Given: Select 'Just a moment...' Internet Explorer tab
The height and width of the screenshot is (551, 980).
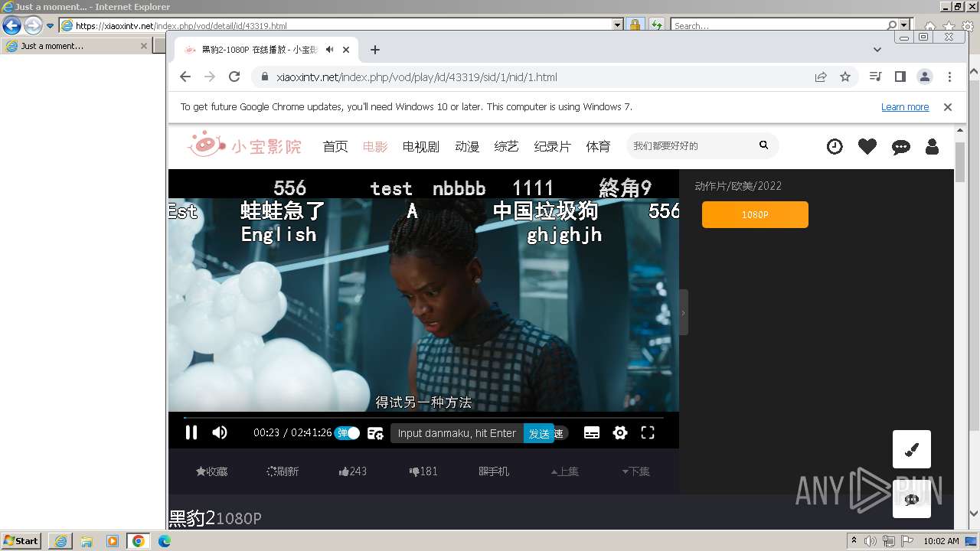Looking at the screenshot, I should click(76, 46).
